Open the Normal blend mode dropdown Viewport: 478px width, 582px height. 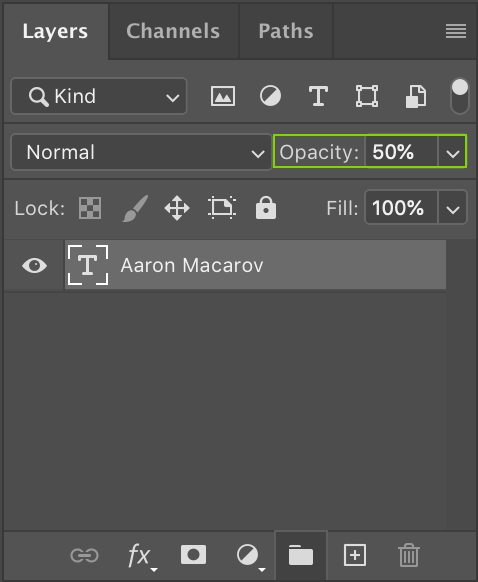point(141,152)
